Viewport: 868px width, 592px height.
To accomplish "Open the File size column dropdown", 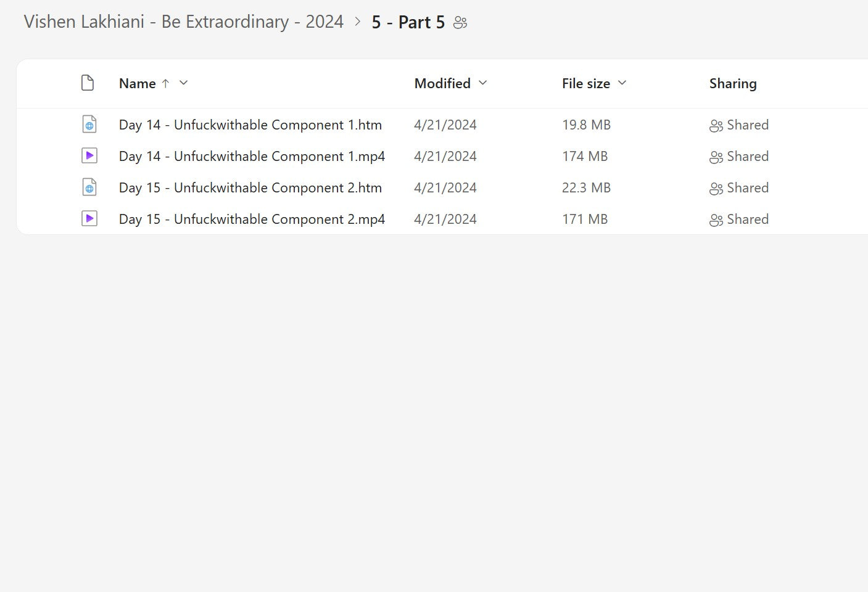I will click(x=622, y=83).
